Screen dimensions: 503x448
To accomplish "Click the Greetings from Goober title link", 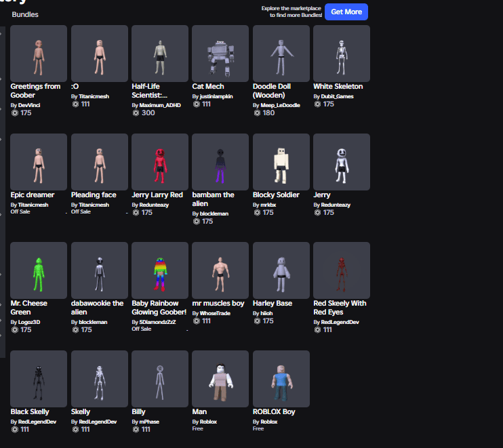I will [35, 91].
